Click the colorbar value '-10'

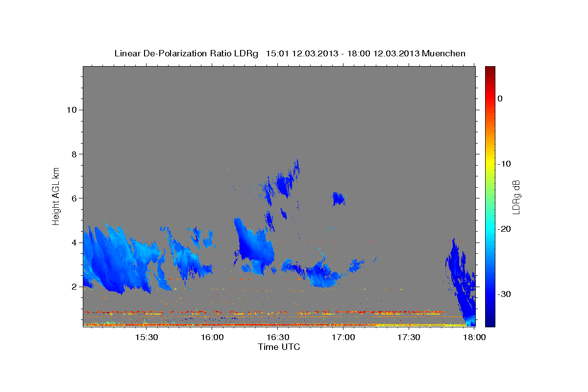pos(504,164)
